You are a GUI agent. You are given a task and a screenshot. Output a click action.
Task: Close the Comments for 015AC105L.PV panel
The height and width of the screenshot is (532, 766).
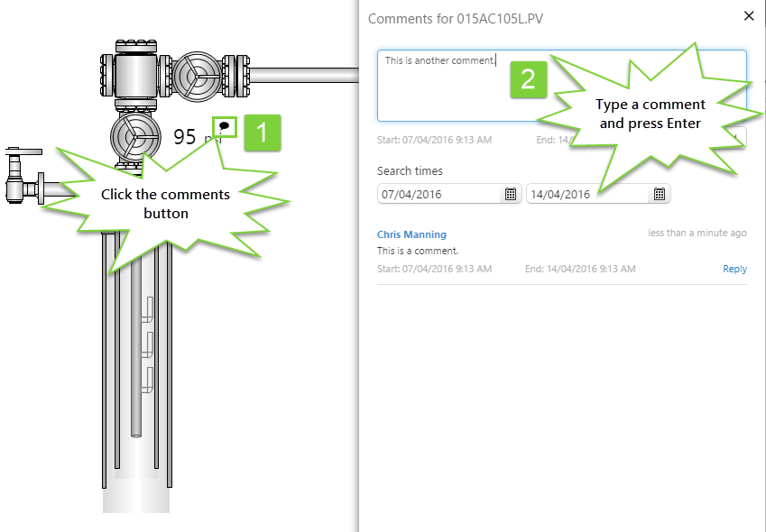[749, 15]
